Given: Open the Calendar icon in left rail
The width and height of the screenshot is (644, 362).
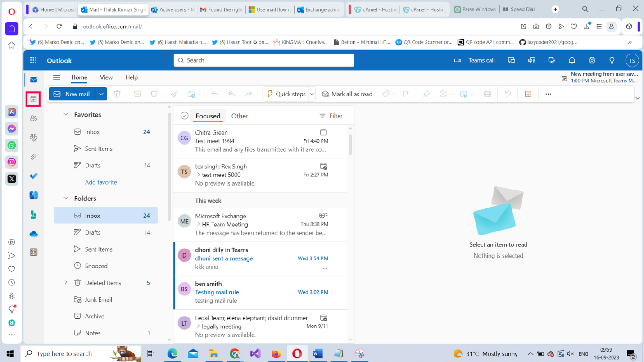Looking at the screenshot, I should [x=33, y=99].
